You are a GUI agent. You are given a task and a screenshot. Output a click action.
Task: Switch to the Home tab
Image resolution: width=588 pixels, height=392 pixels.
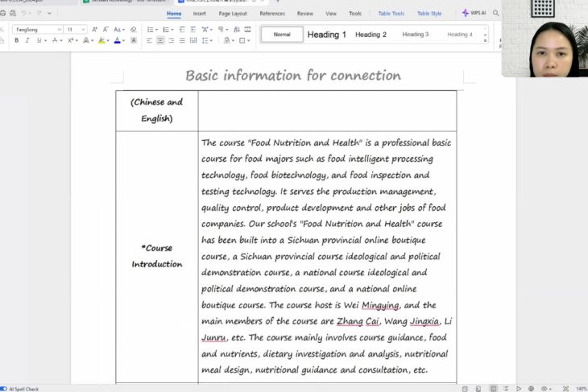click(x=174, y=14)
